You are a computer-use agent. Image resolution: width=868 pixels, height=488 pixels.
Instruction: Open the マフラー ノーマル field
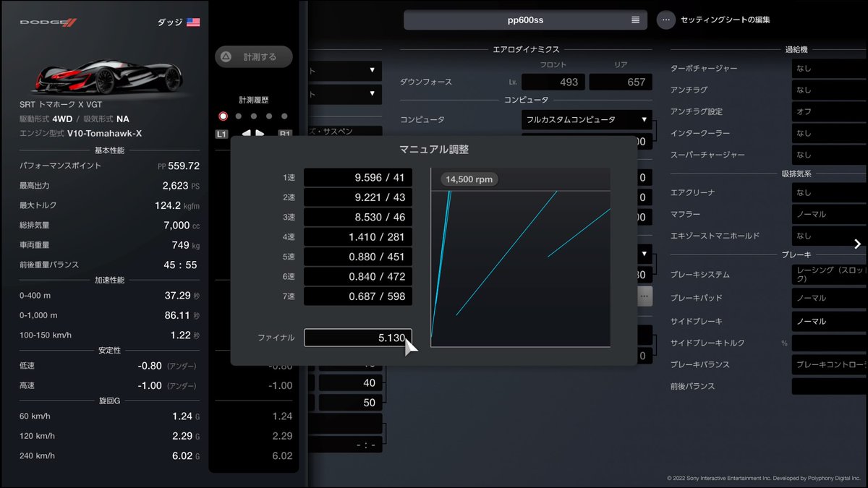[830, 214]
